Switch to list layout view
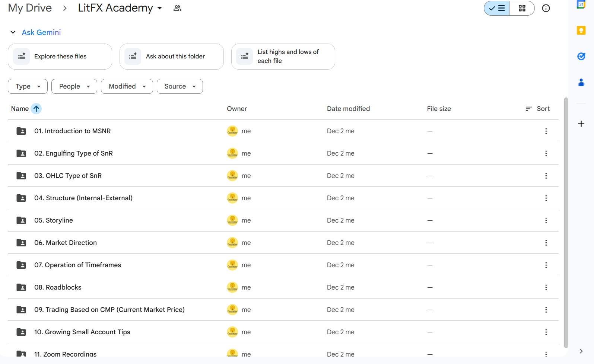The image size is (594, 364). coord(497,8)
